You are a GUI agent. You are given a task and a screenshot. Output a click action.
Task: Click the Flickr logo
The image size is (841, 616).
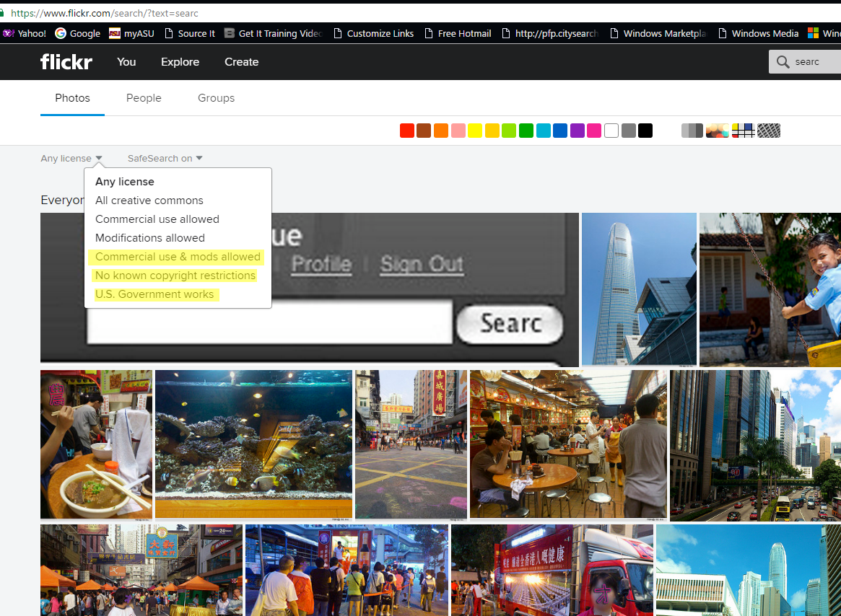66,62
